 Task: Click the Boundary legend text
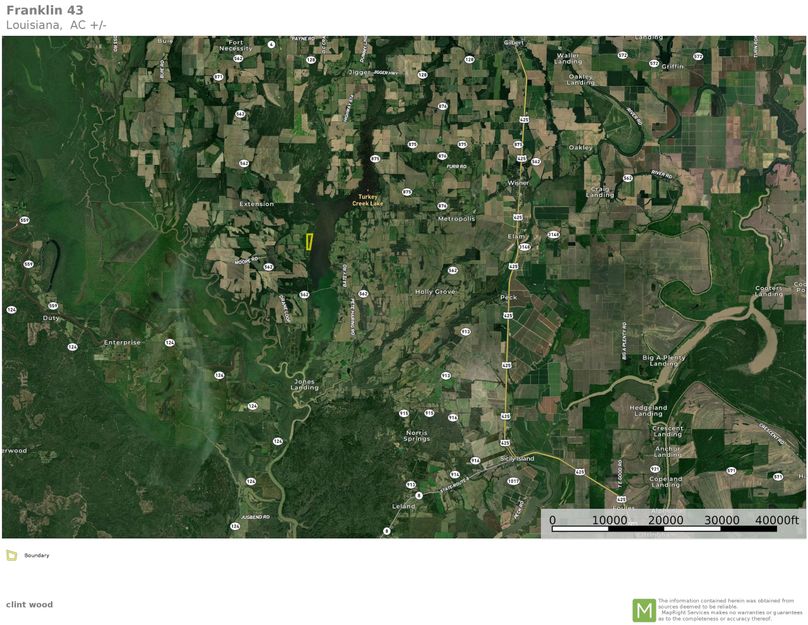[37, 555]
